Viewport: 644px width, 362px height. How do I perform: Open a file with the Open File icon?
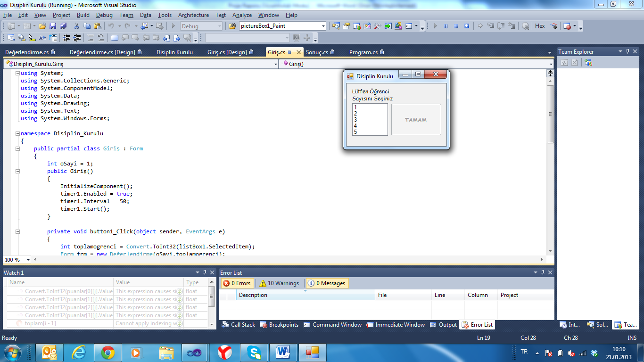(x=42, y=26)
